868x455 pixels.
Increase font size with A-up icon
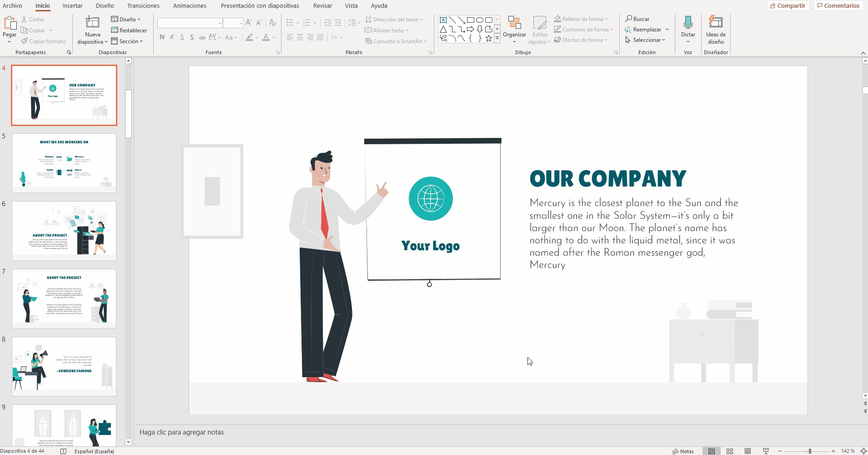coord(248,22)
